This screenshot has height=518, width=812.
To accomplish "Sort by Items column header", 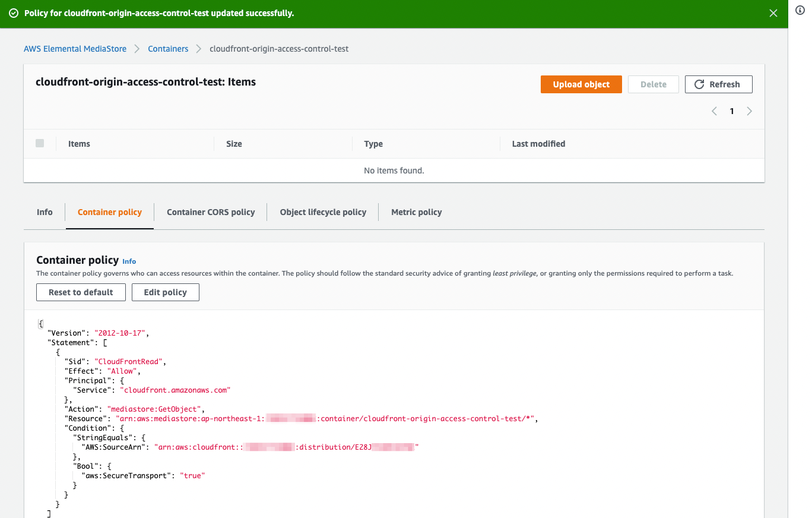I will (x=79, y=144).
